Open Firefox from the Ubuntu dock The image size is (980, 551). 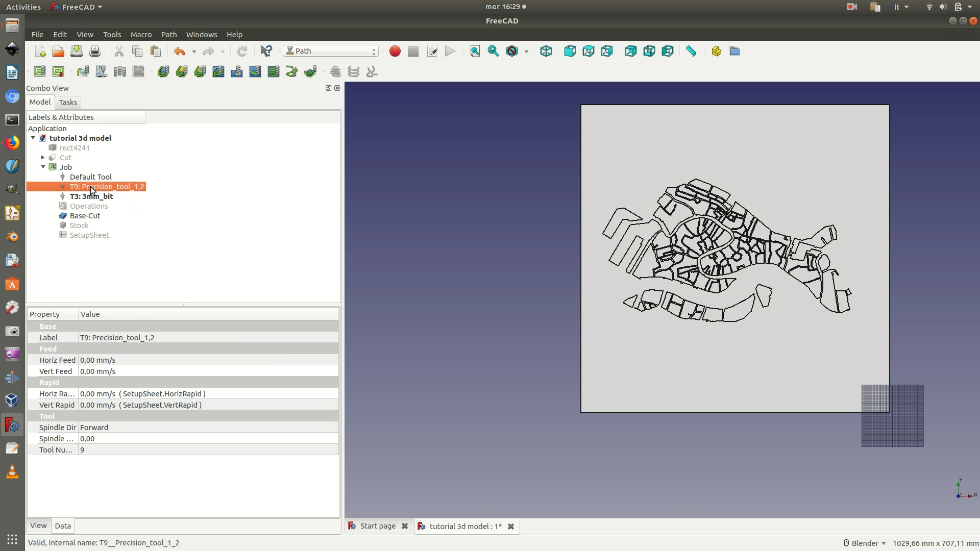click(12, 143)
